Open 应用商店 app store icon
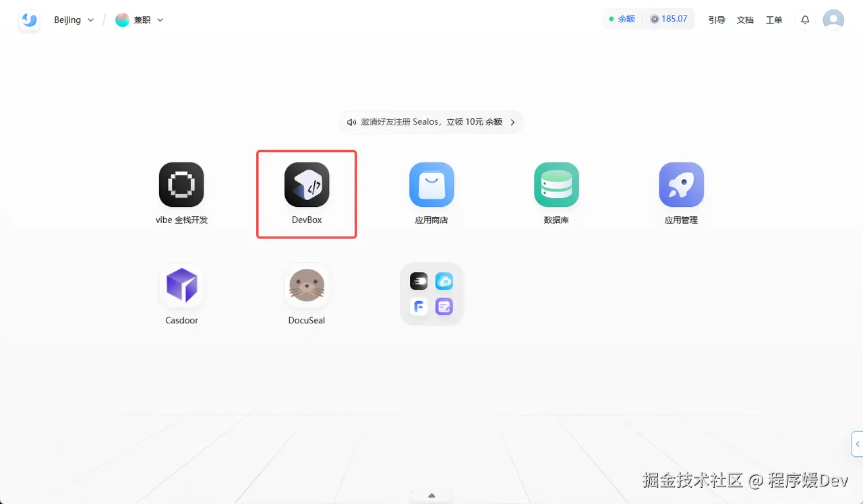Screen dimensions: 863x504 pos(431,185)
